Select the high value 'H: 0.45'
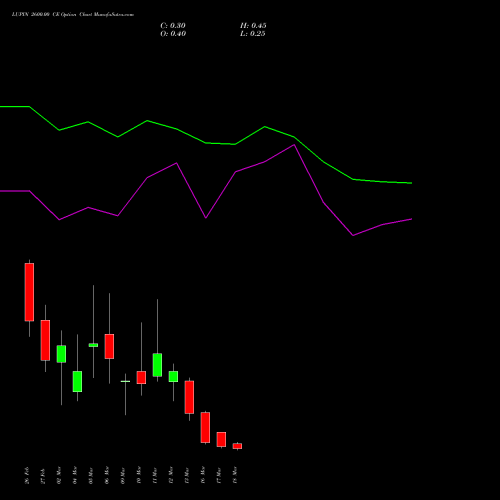This screenshot has width=500, height=500. (253, 26)
